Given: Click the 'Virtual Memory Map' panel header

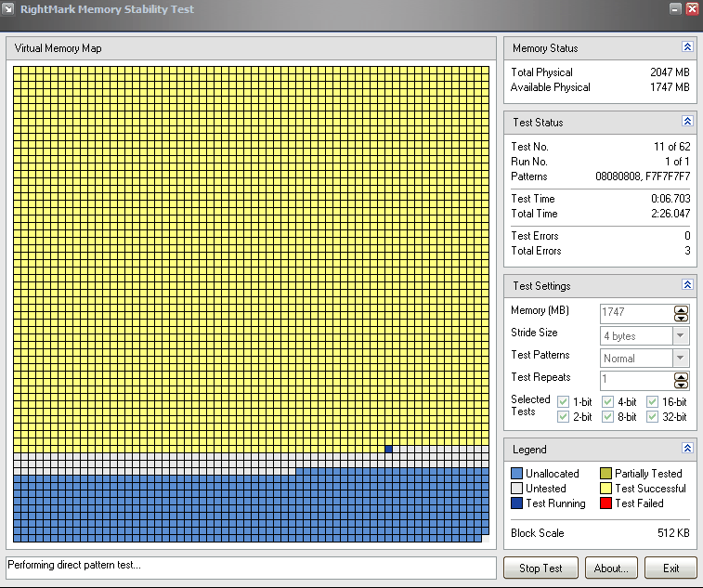Looking at the screenshot, I should click(x=251, y=48).
